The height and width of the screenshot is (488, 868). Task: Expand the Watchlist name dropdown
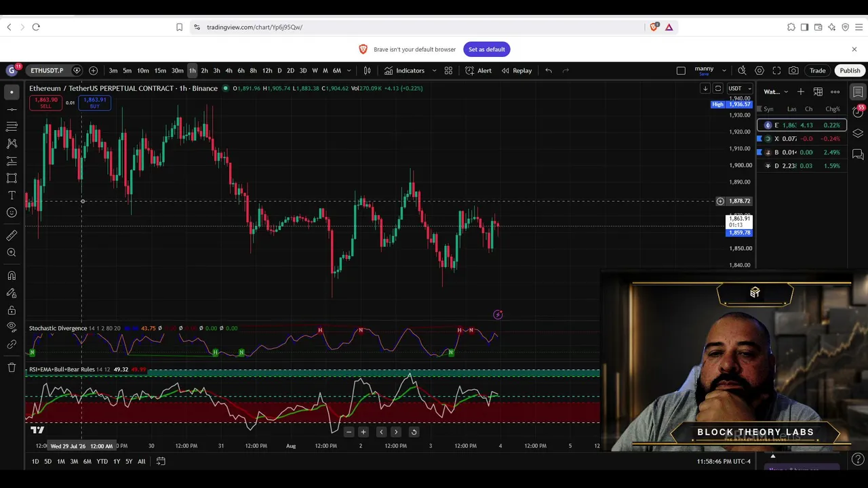point(776,91)
